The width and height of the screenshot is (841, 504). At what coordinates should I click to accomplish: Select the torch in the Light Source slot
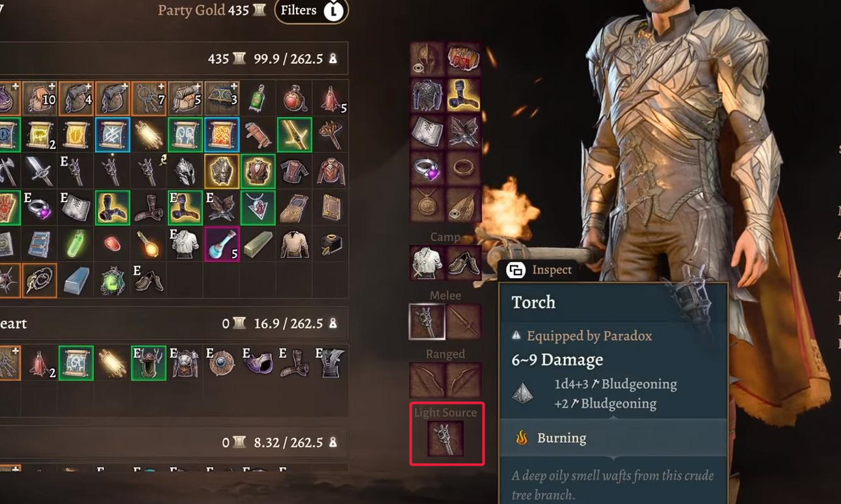pos(446,439)
